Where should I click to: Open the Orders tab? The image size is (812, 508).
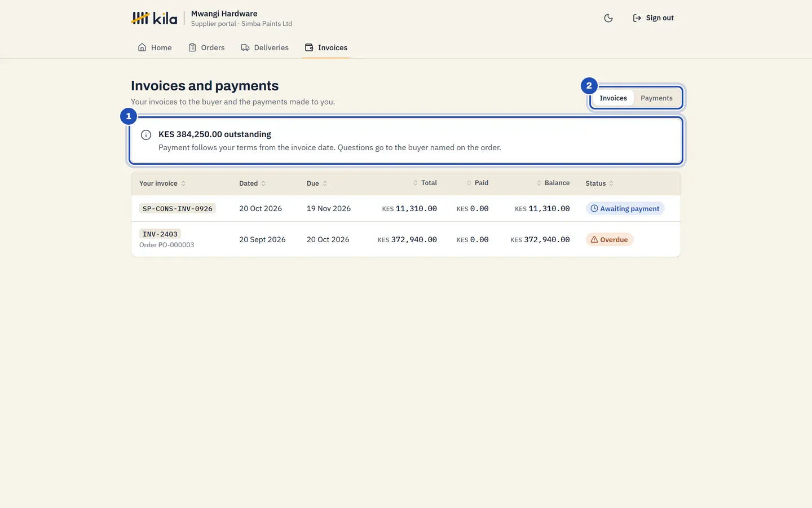point(206,47)
